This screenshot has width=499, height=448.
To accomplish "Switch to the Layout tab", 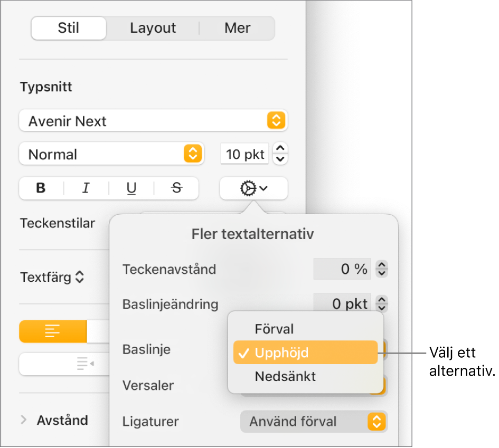I will 153,28.
